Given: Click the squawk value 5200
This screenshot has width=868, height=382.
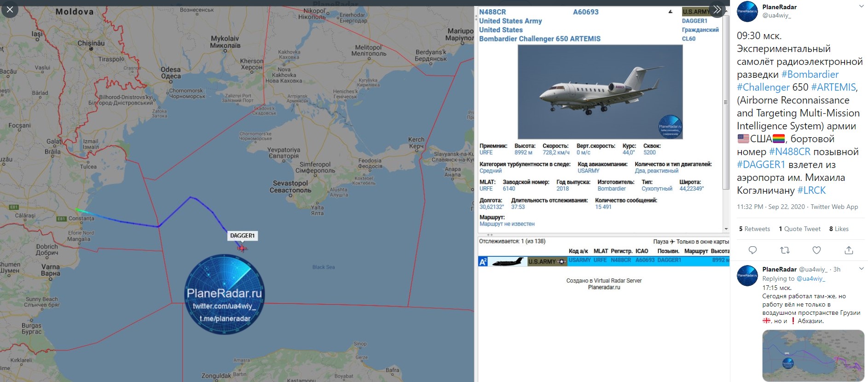Looking at the screenshot, I should 649,152.
